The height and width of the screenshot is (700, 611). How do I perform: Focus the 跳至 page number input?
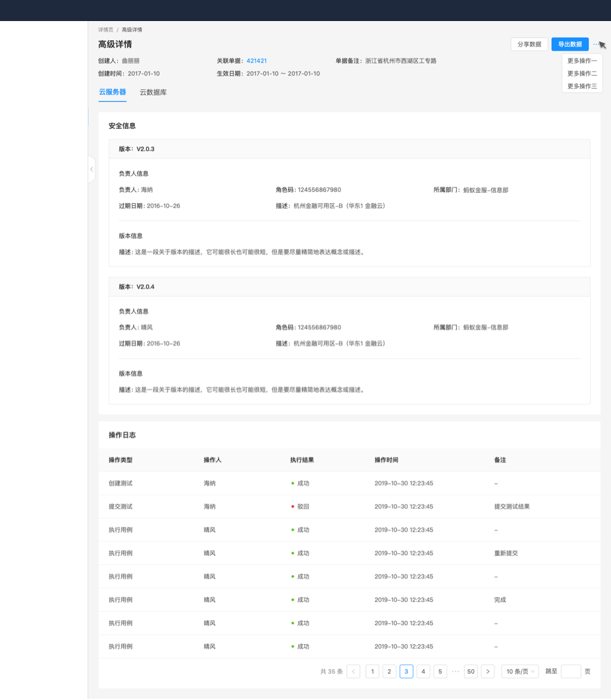click(571, 672)
